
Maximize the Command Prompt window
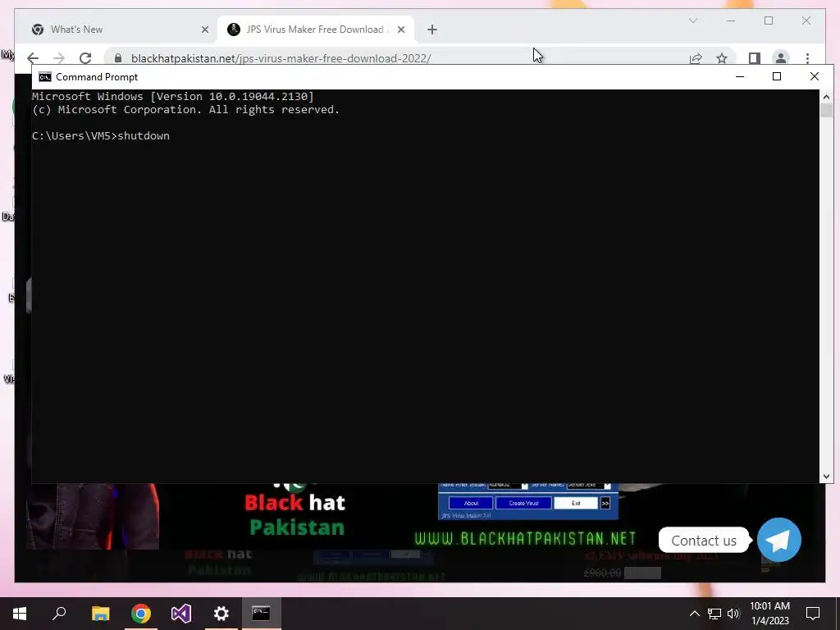(x=777, y=76)
